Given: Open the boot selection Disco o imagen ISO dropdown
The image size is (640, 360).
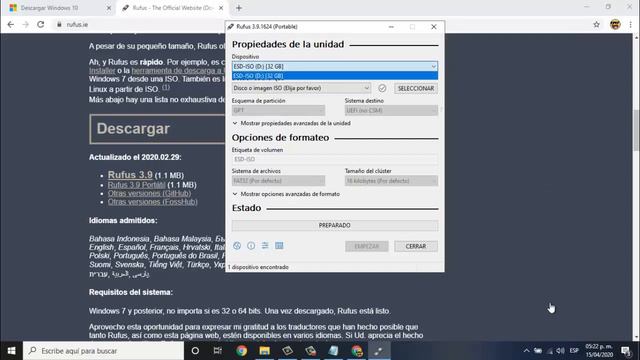Looking at the screenshot, I should [301, 88].
